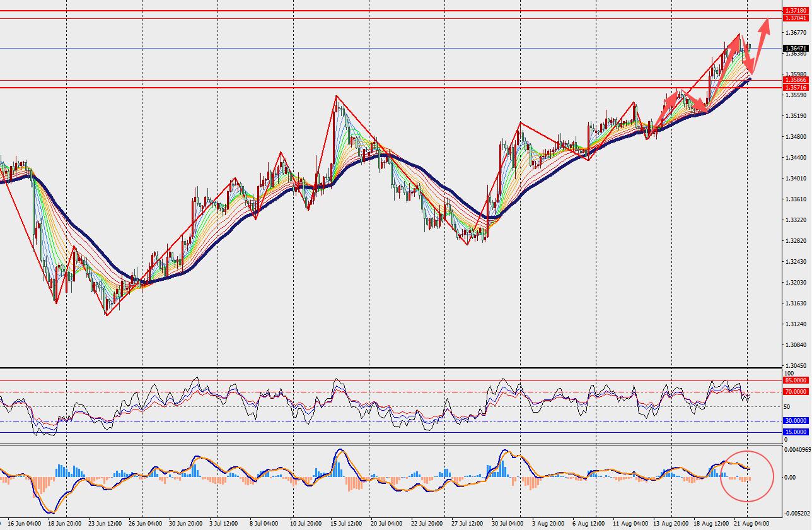Click the 11 Aug 04:00 date marker
The height and width of the screenshot is (530, 812).
[631, 523]
